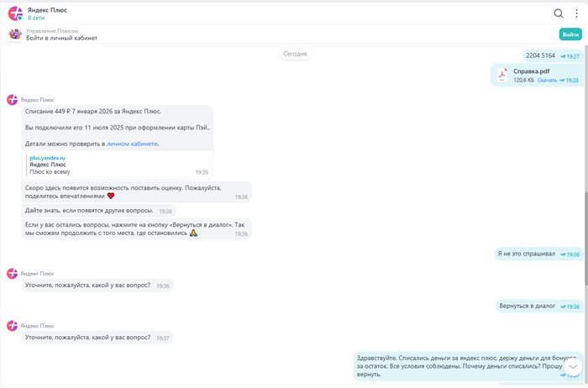Screen dimensions: 588x388
Task: Click the Сегодня date separator
Action: coord(295,54)
